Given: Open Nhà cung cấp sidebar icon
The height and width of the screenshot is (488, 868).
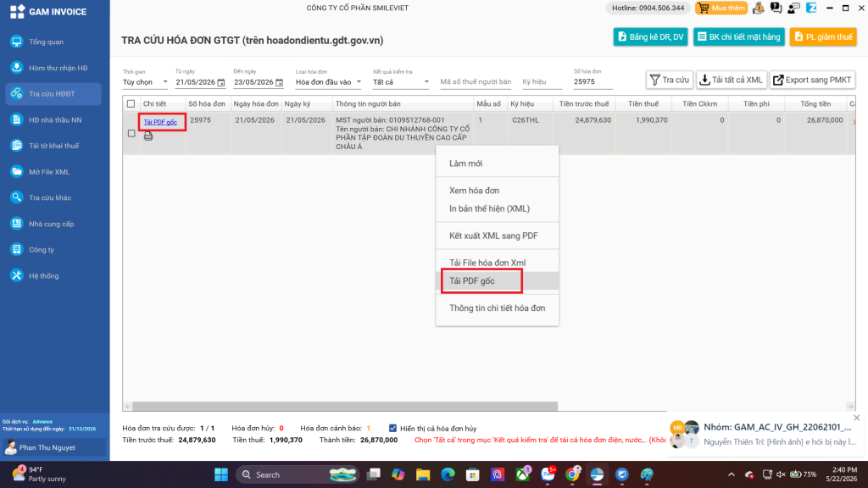Looking at the screenshot, I should [x=17, y=224].
